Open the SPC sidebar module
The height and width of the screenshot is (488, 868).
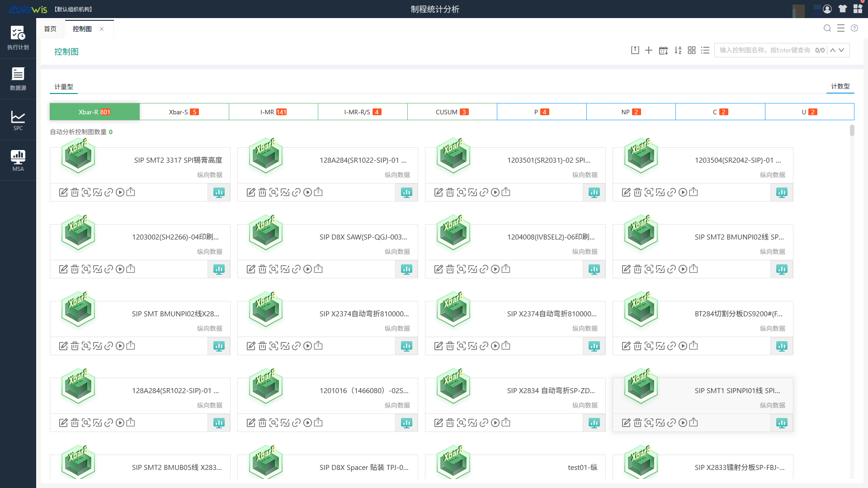point(18,120)
